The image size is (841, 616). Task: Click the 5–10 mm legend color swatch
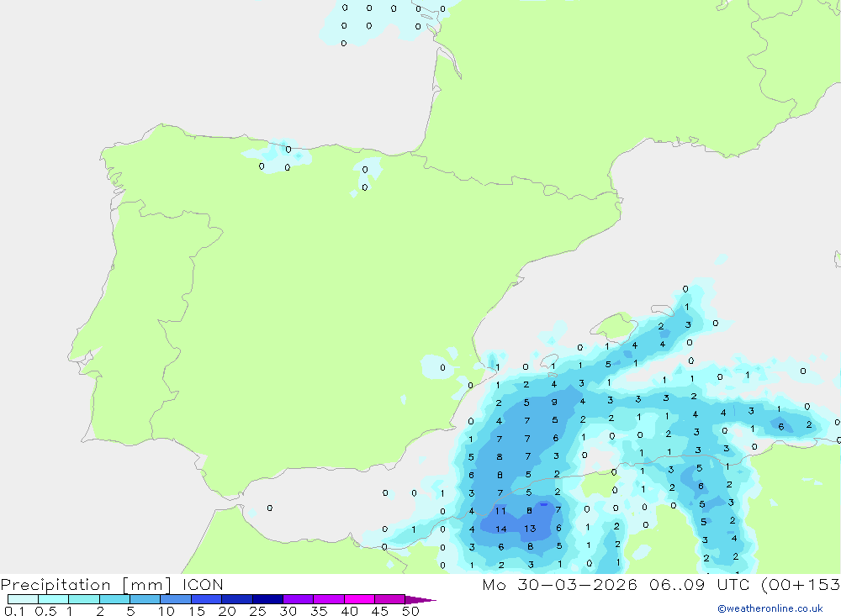pos(145,599)
